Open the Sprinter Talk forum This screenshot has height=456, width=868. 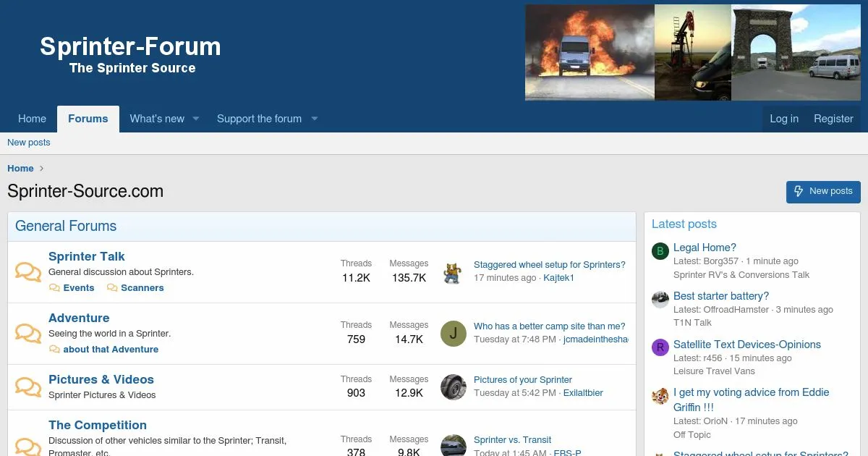86,256
